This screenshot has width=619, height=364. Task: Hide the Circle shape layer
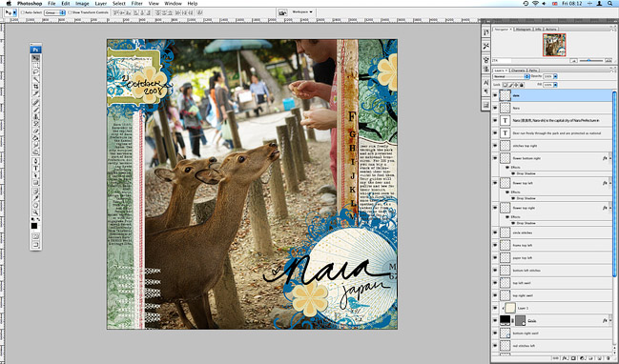[x=495, y=320]
